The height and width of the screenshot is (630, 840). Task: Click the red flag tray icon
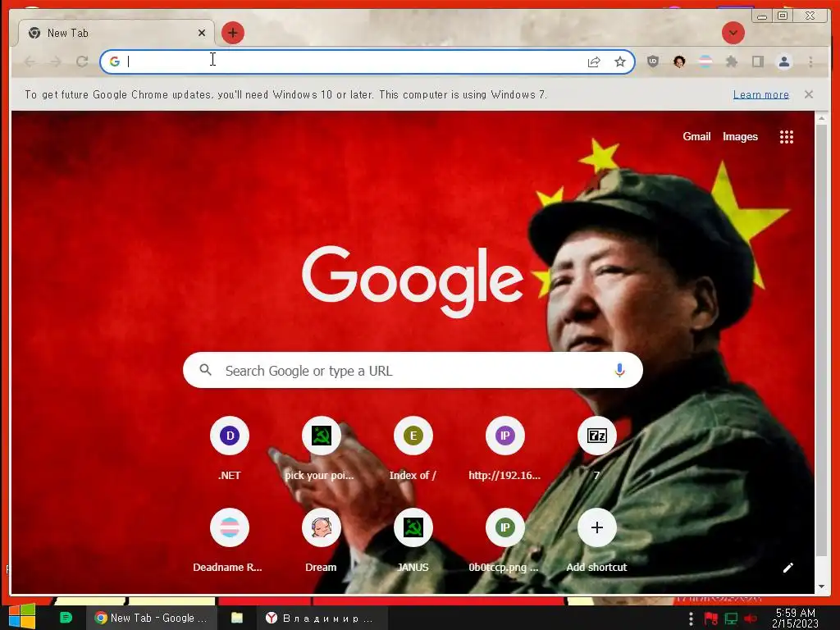[710, 619]
